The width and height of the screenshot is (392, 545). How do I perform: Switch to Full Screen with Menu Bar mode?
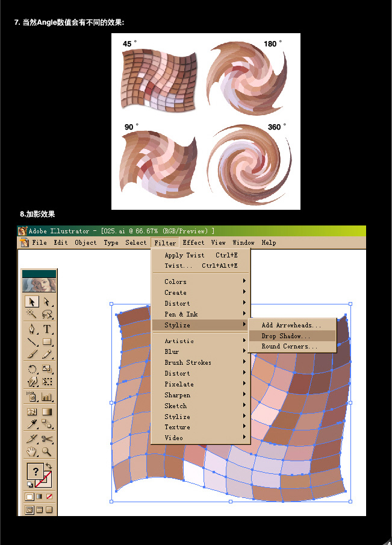coord(39,510)
